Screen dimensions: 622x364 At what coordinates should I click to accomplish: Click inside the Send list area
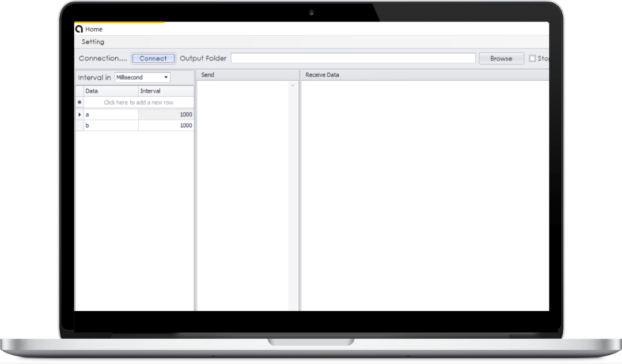click(x=242, y=190)
